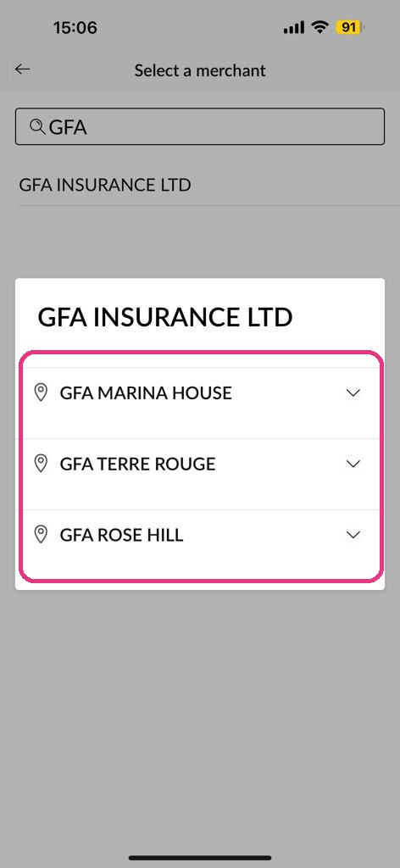Tap the cellular signal bars icon
Viewport: 400px width, 868px height.
[x=294, y=27]
